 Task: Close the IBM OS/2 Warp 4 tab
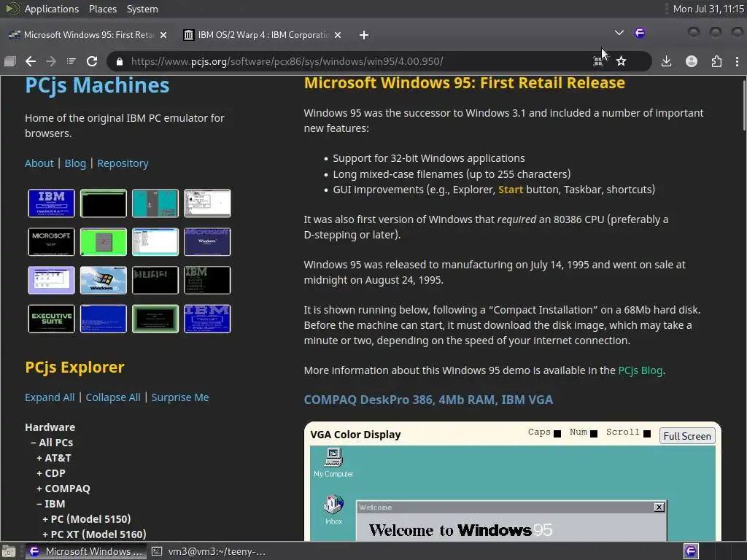tap(338, 35)
